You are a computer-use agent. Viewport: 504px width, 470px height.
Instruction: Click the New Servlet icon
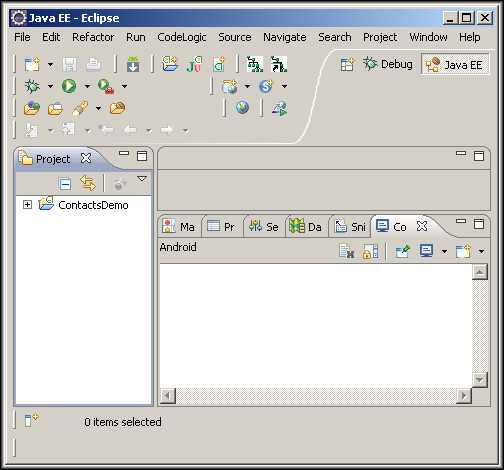[x=266, y=86]
